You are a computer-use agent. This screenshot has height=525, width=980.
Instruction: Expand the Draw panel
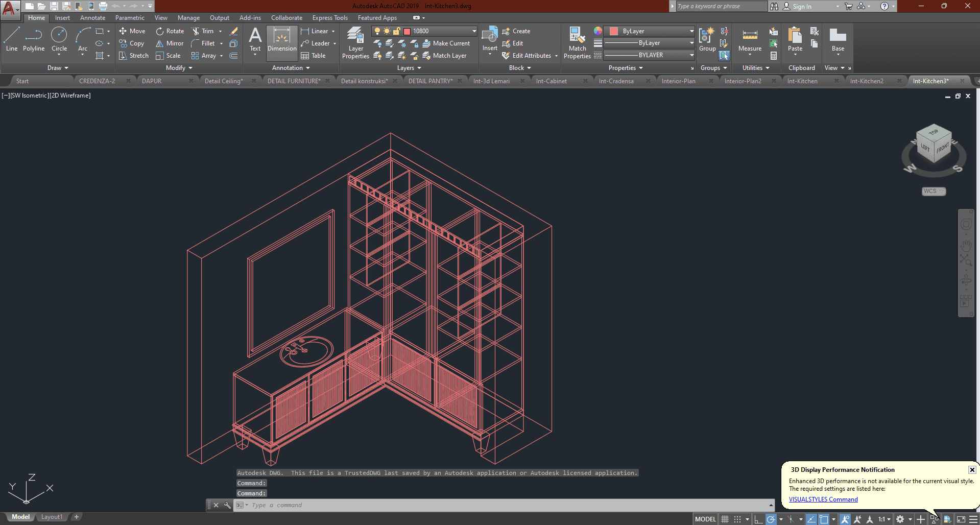(x=57, y=68)
